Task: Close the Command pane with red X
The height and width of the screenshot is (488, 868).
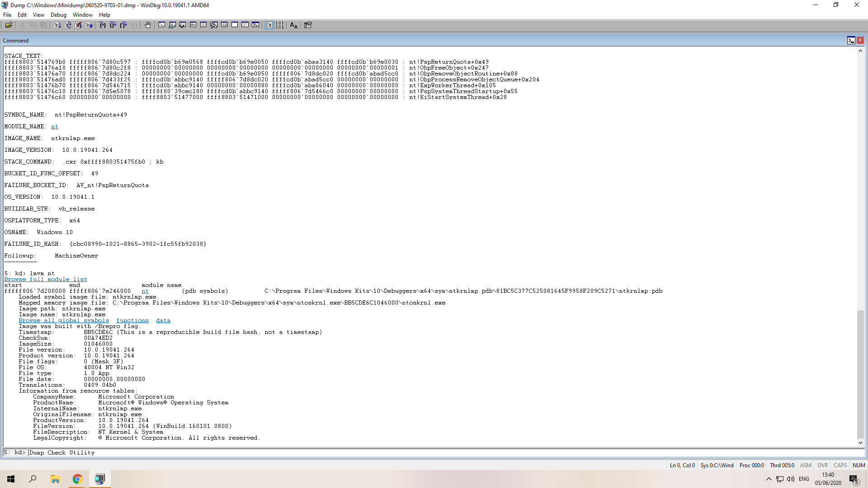Action: point(860,40)
